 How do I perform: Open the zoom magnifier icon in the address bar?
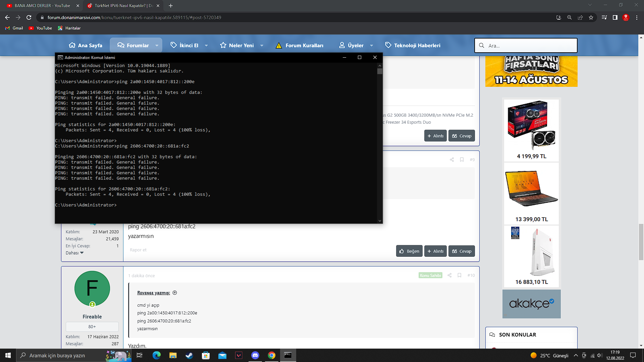[569, 17]
